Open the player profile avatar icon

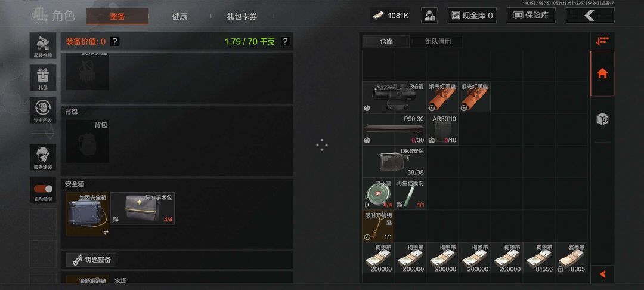tap(429, 16)
